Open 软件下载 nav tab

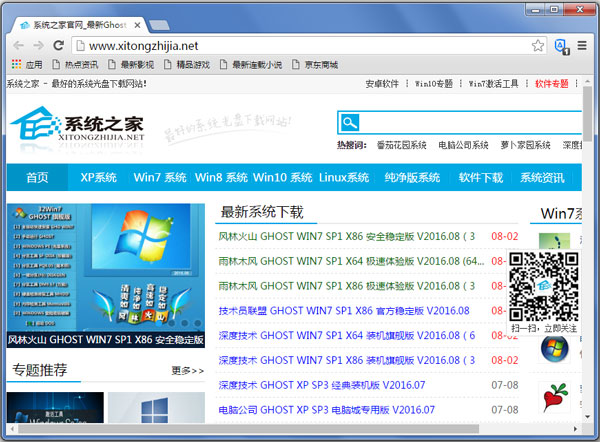(481, 178)
